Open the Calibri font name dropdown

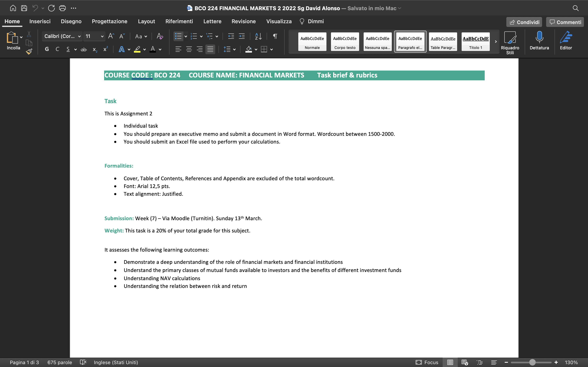click(x=62, y=36)
